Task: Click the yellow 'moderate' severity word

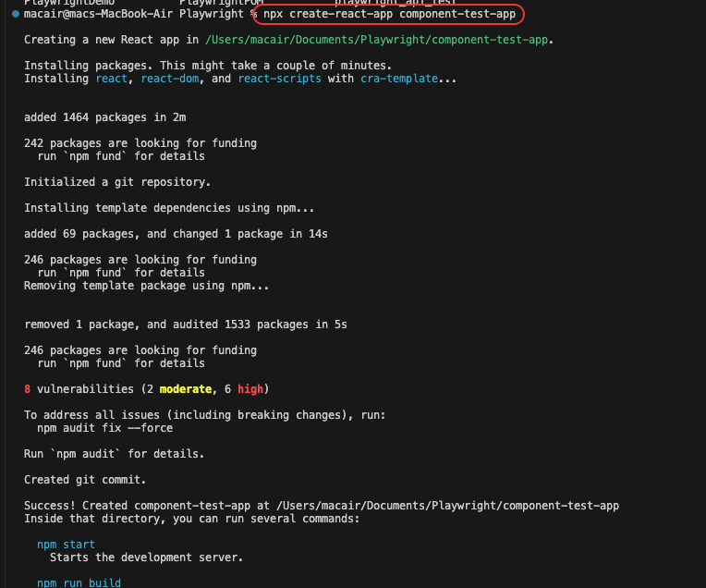Action: (186, 389)
